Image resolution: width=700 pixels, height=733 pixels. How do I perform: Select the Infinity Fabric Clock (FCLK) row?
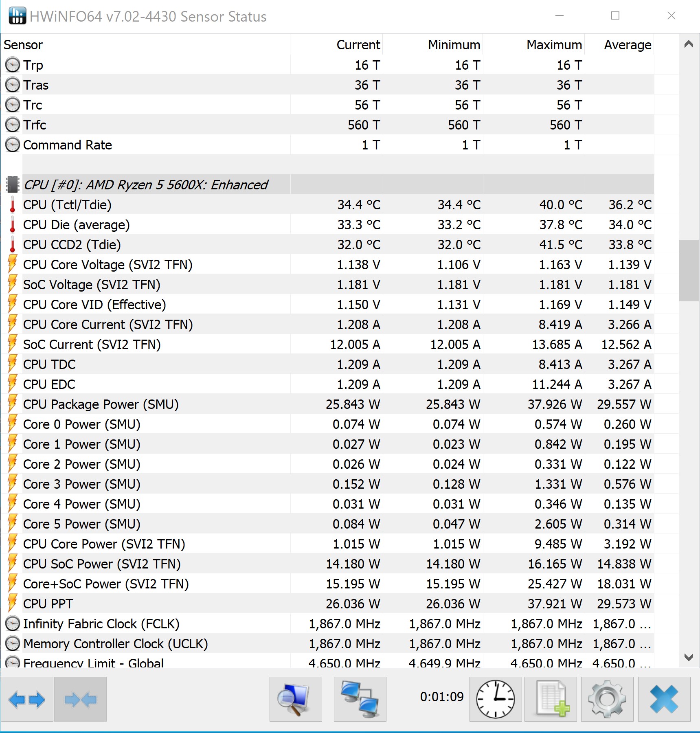click(101, 624)
